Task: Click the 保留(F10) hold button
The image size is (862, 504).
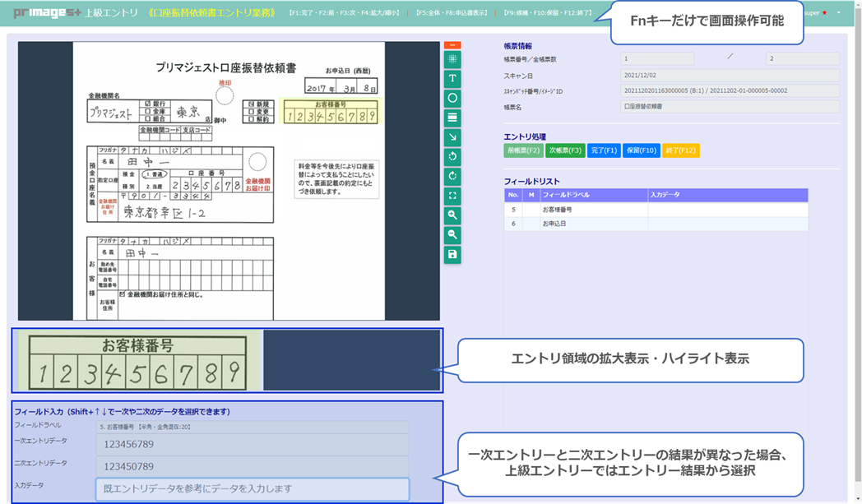Action: [641, 150]
